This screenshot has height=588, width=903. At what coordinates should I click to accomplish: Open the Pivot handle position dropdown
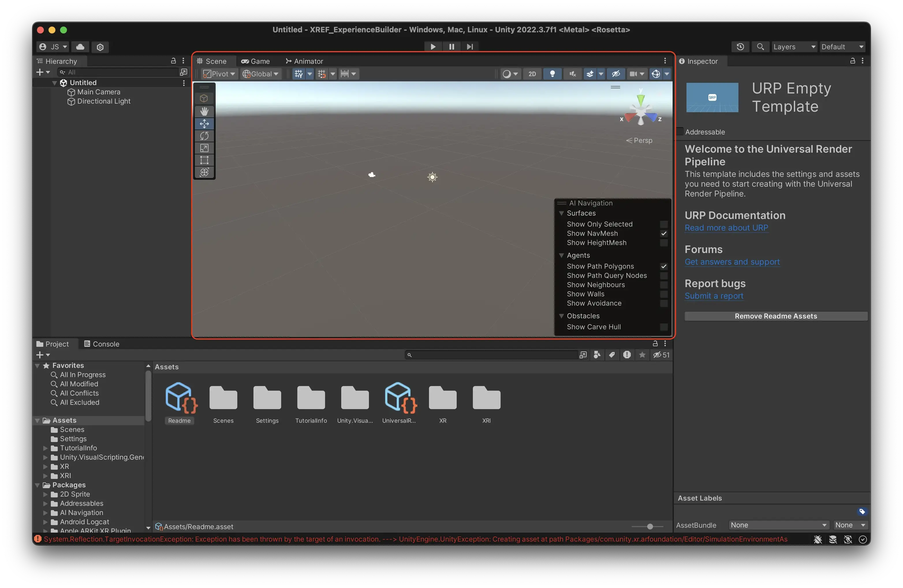[x=219, y=74]
